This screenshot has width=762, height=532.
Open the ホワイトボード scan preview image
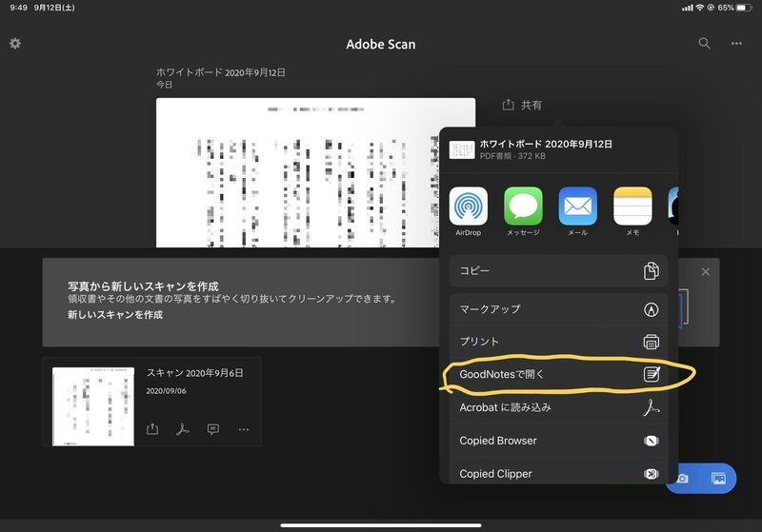(x=297, y=173)
